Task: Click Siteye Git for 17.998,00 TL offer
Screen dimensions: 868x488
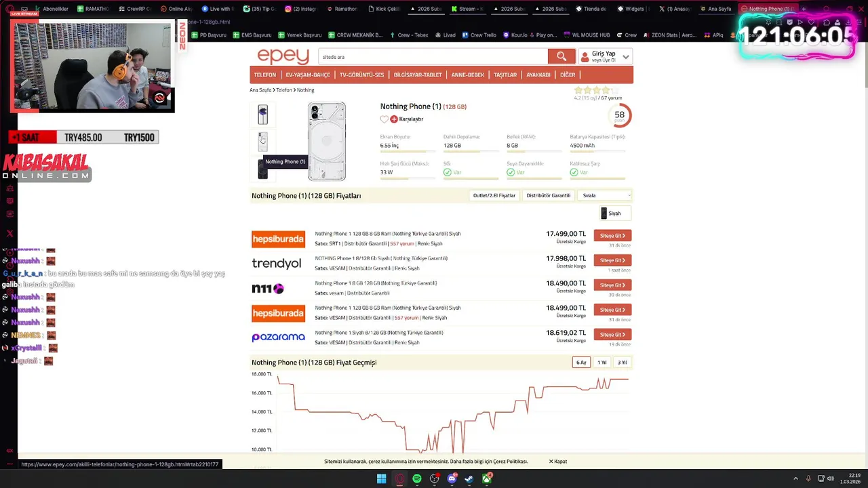Action: point(612,260)
